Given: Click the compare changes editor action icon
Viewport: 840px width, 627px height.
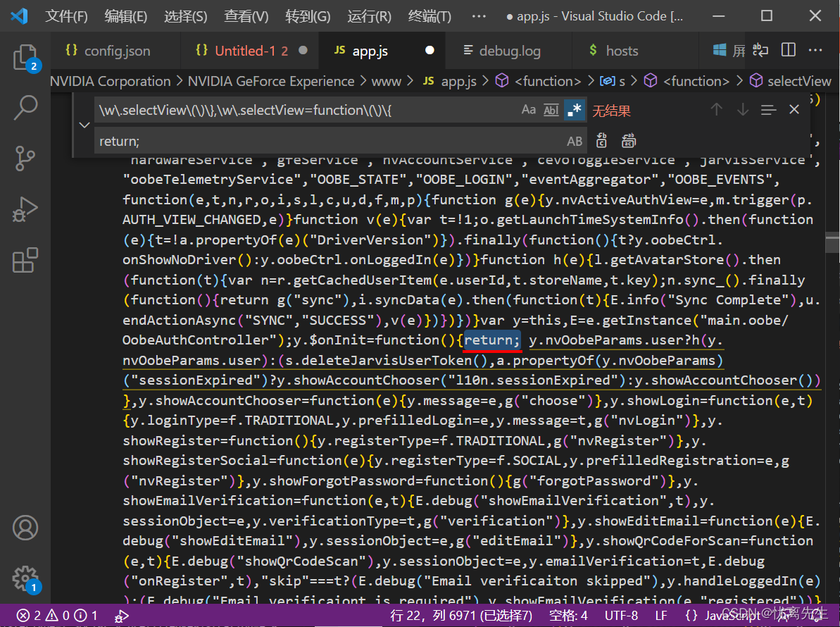Looking at the screenshot, I should tap(760, 50).
